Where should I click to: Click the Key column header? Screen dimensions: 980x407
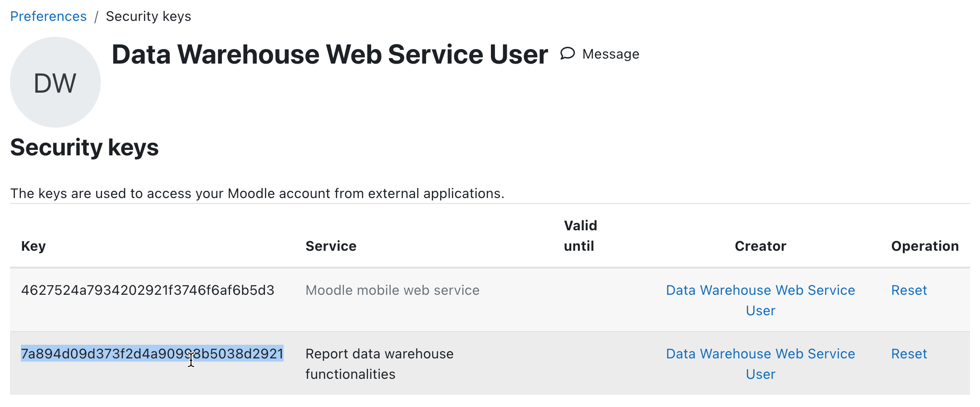point(34,246)
